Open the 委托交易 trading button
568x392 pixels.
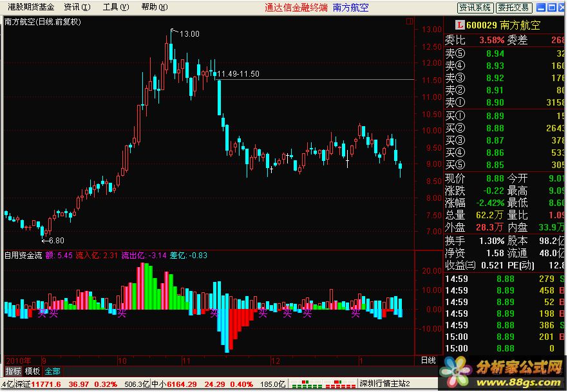(x=514, y=8)
